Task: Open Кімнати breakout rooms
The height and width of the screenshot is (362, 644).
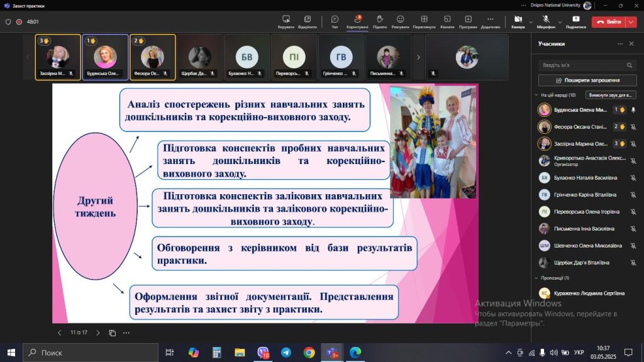Action: [447, 22]
